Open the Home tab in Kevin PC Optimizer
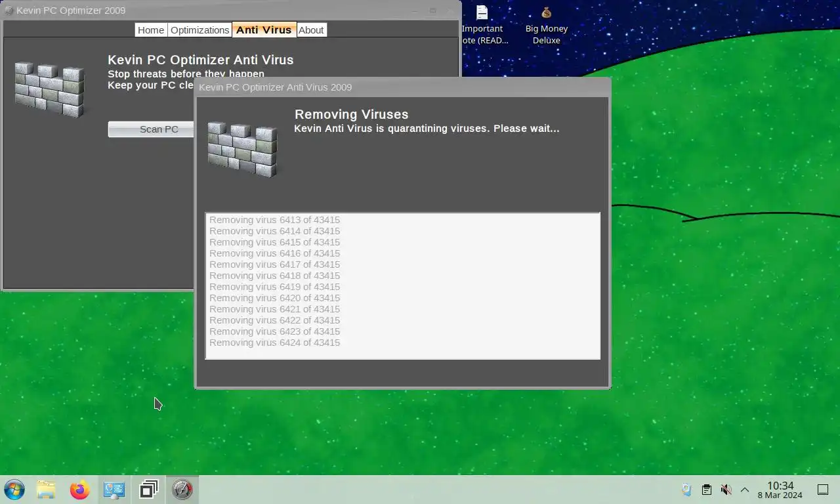 click(151, 30)
